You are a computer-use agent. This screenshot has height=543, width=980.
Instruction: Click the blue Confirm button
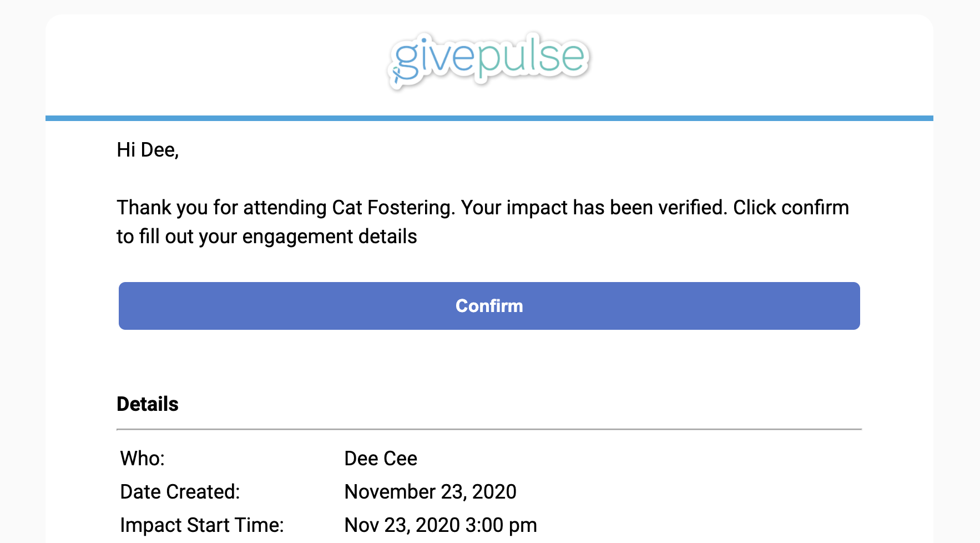point(489,306)
